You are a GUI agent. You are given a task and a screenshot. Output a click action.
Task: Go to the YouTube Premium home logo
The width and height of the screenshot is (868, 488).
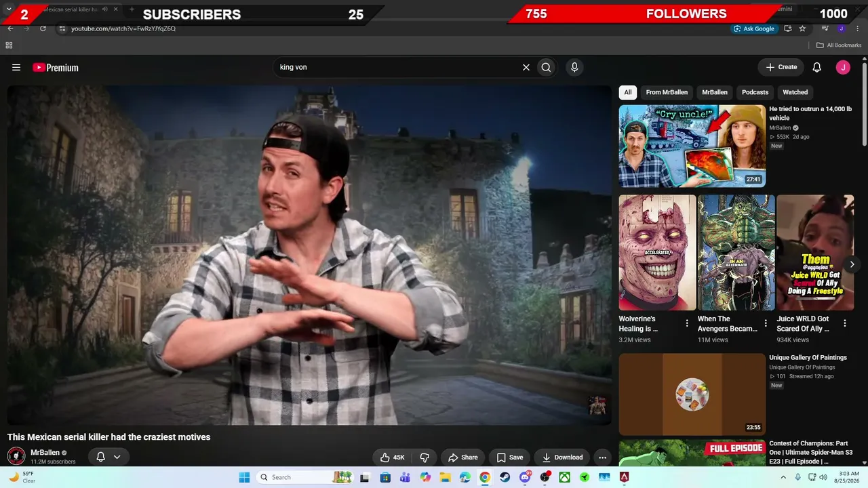pos(56,67)
